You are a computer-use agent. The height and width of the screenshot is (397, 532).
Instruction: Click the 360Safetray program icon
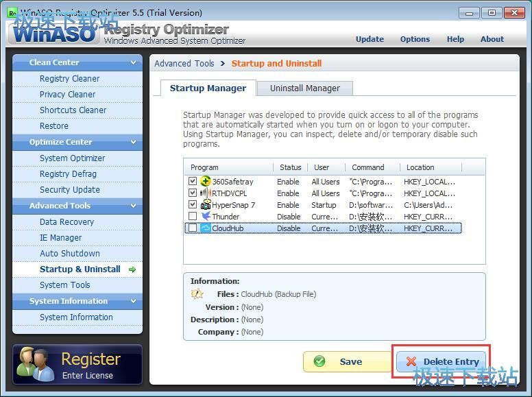click(x=205, y=181)
